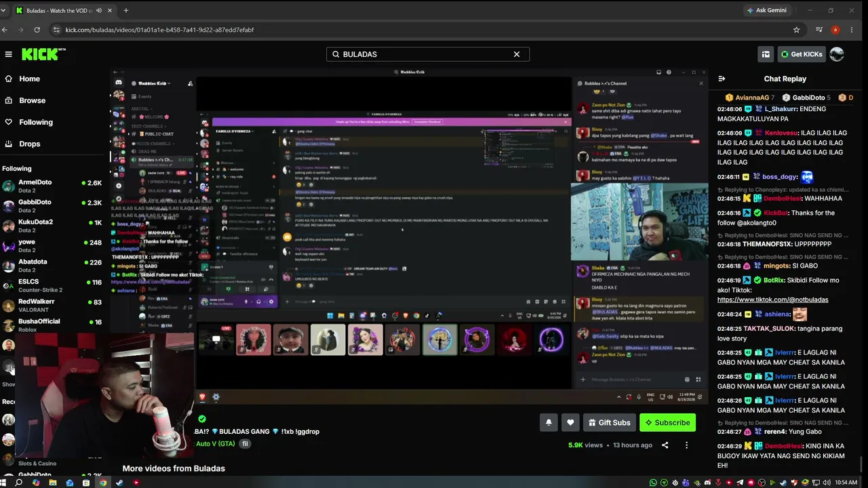Click browser Back arrow

(x=5, y=30)
